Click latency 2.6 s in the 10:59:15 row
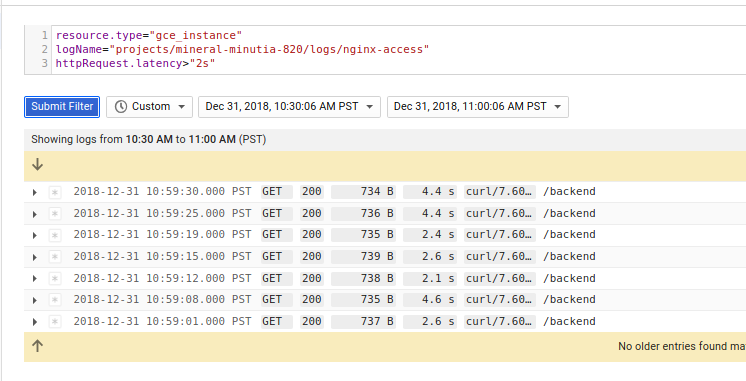 point(430,256)
